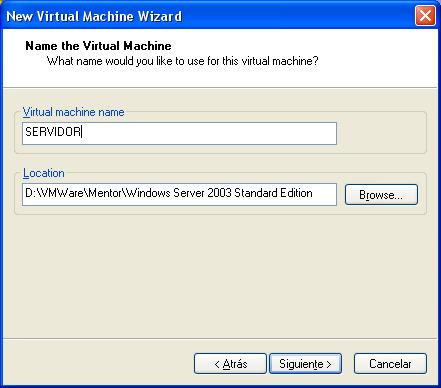Viewport: 441px width, 388px height.
Task: Close the New Virtual Machine Wizard window
Action: (x=425, y=15)
